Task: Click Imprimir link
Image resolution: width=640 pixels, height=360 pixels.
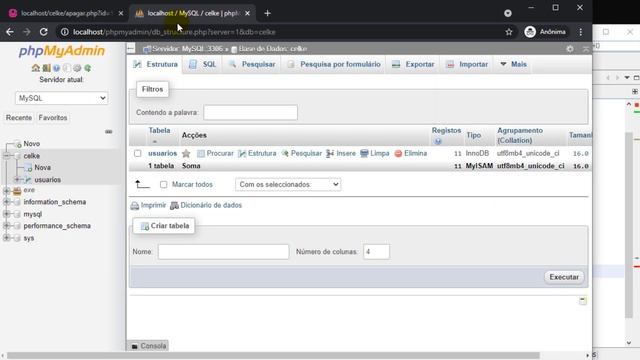Action: [x=148, y=205]
